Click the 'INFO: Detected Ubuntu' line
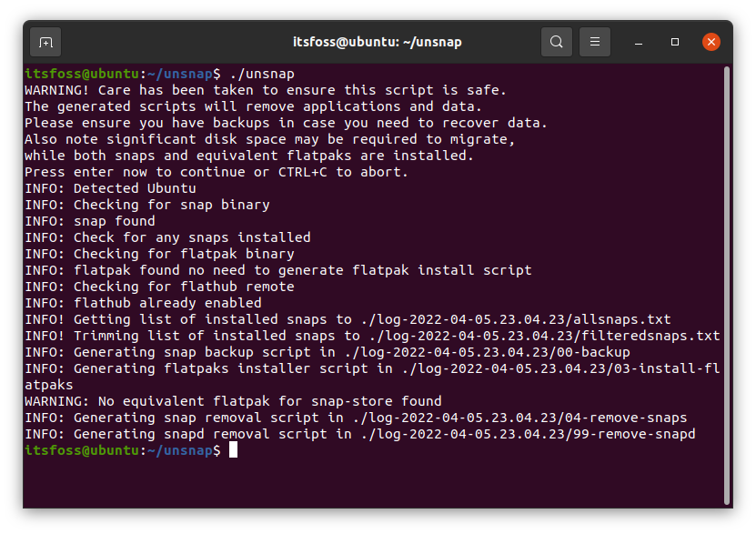 [97, 188]
